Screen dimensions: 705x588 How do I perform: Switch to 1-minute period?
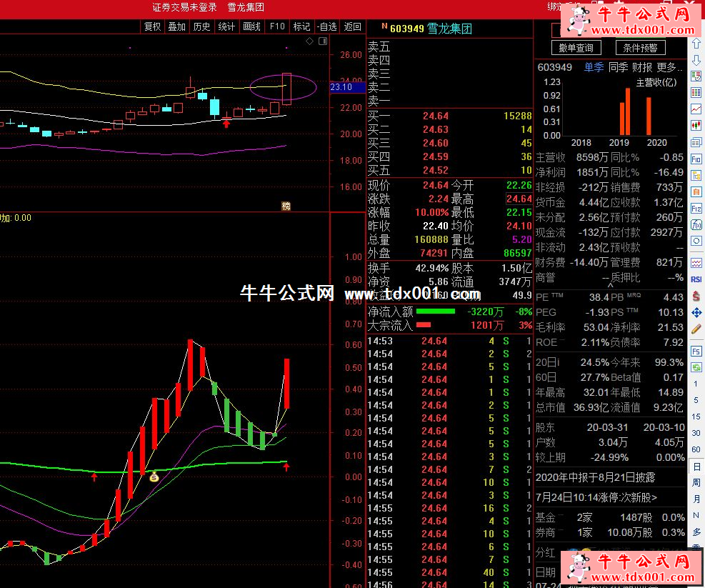coord(696,384)
